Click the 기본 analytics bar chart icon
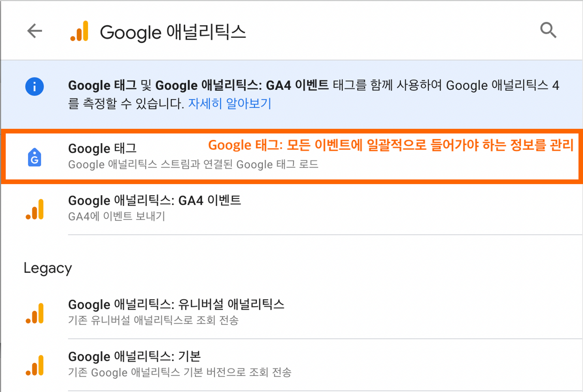This screenshot has height=392, width=583. tap(35, 365)
